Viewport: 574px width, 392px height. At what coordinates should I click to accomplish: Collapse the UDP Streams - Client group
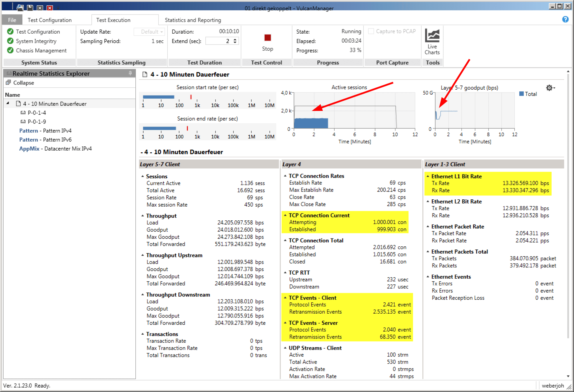(285, 348)
